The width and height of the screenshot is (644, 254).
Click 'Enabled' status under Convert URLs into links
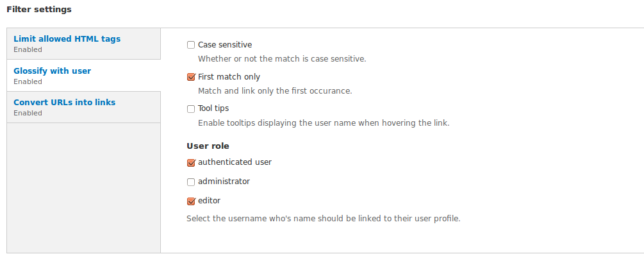coord(28,113)
